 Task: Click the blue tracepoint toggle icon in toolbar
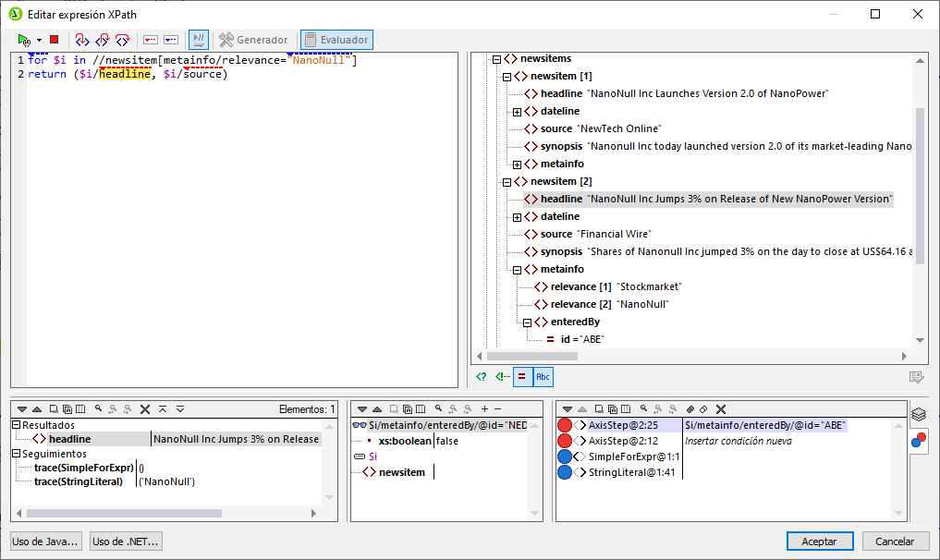[171, 40]
